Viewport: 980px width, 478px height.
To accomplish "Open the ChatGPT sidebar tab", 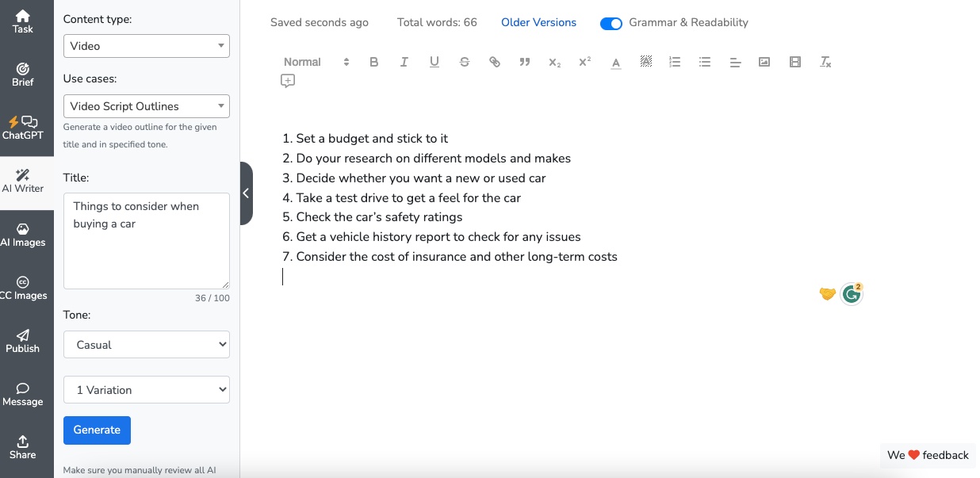I will point(23,128).
